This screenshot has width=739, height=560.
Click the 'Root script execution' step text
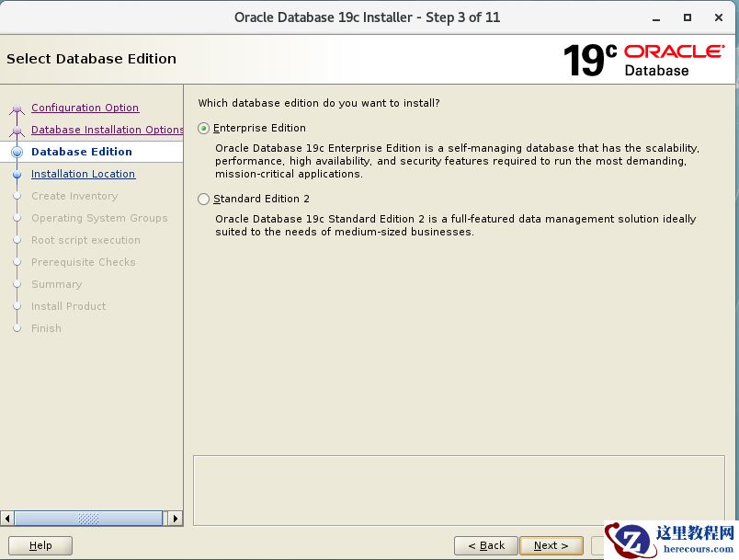[x=85, y=240]
